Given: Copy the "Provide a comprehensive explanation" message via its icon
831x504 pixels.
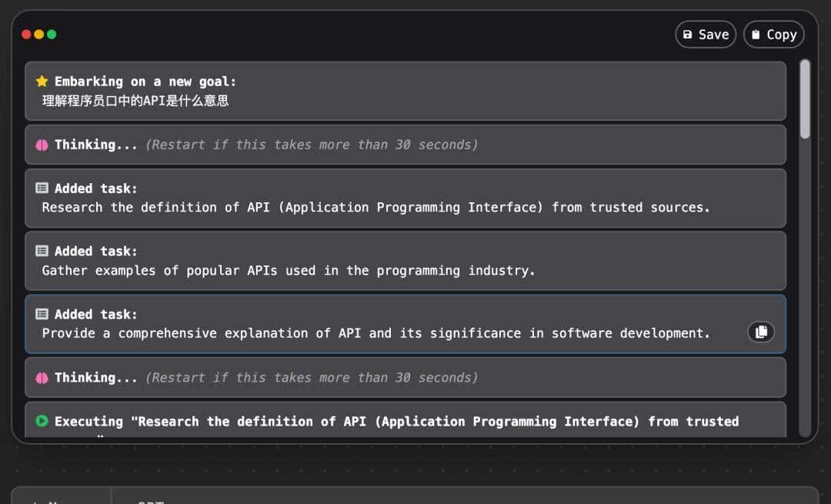Looking at the screenshot, I should pos(761,332).
